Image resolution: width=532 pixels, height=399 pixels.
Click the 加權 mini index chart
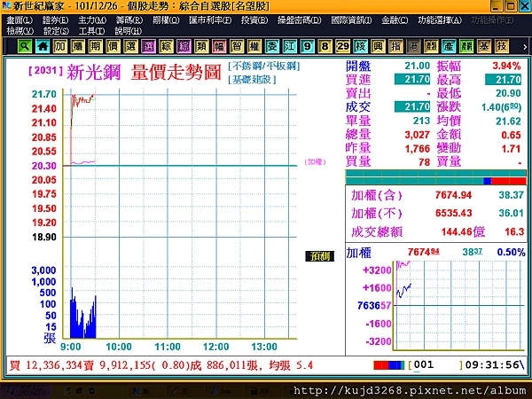click(459, 305)
